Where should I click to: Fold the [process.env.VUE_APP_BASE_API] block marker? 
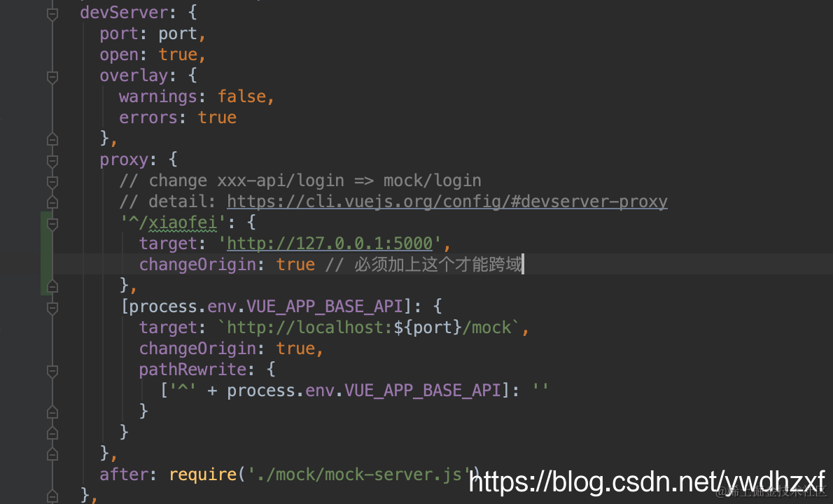tap(52, 307)
